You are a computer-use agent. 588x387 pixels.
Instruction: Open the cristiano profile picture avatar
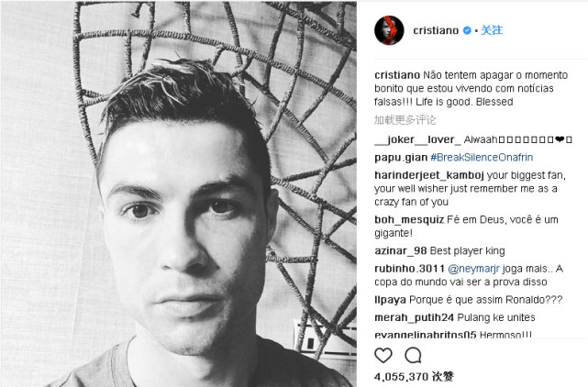389,30
